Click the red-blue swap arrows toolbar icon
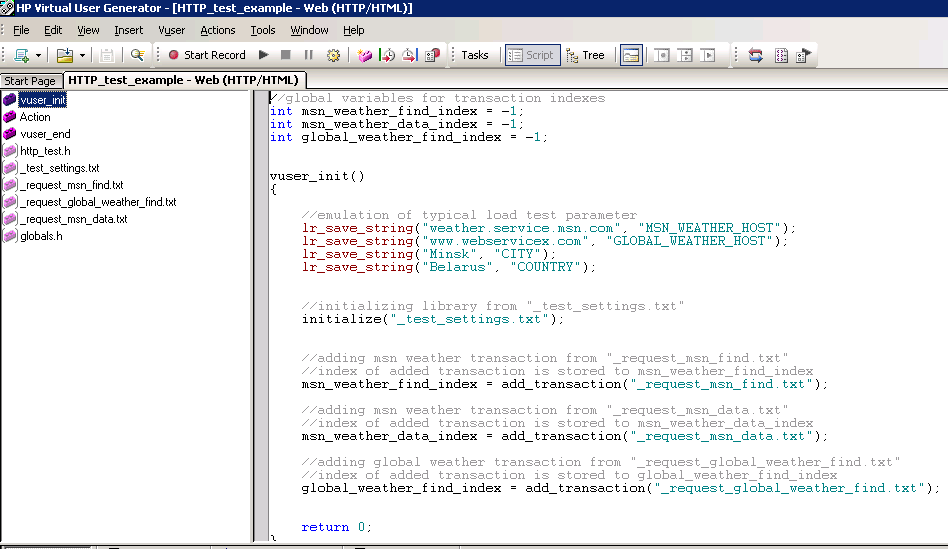This screenshot has height=549, width=948. pyautogui.click(x=755, y=55)
